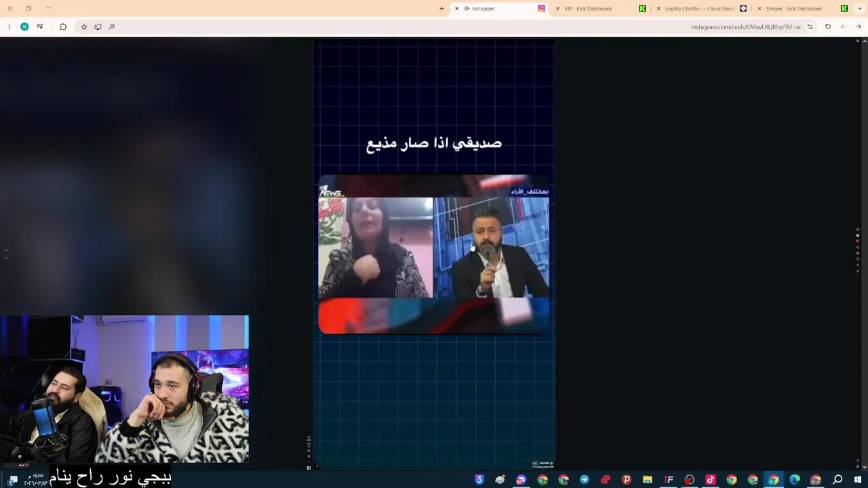Click the site information tune icon
The image size is (868, 488).
point(810,26)
